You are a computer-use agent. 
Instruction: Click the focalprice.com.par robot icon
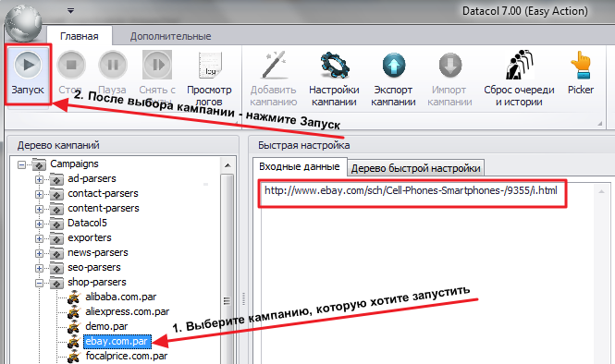[x=73, y=357]
